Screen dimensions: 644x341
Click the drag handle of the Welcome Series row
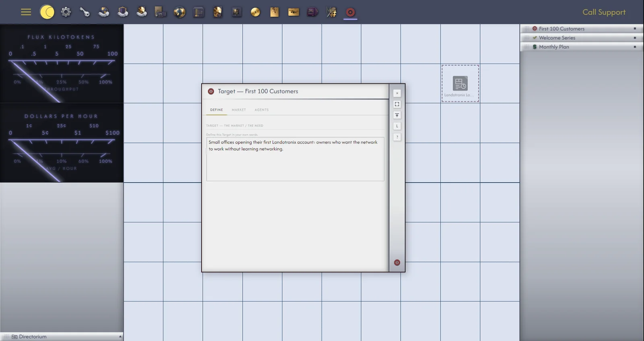[x=526, y=38]
